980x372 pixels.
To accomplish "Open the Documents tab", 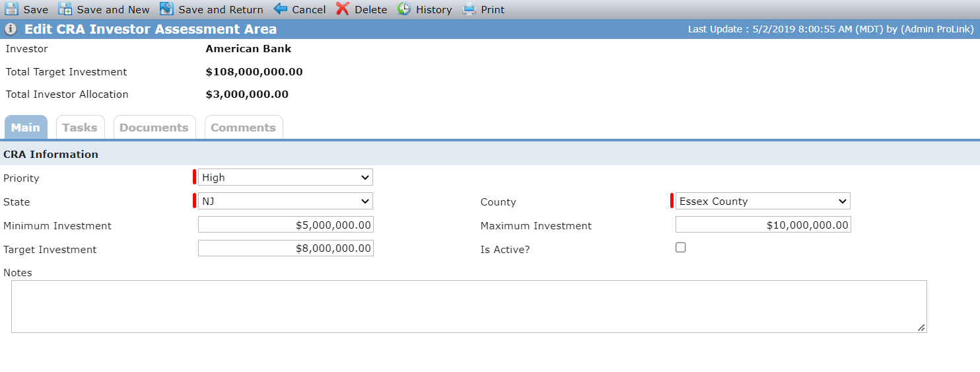I will click(154, 128).
